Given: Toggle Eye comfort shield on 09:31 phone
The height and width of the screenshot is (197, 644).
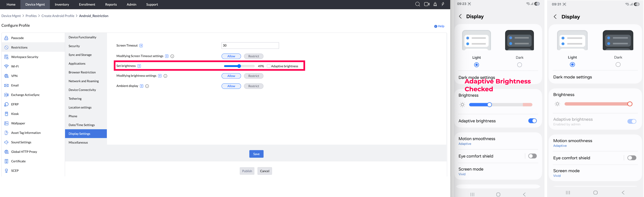Looking at the screenshot, I should coord(632,158).
